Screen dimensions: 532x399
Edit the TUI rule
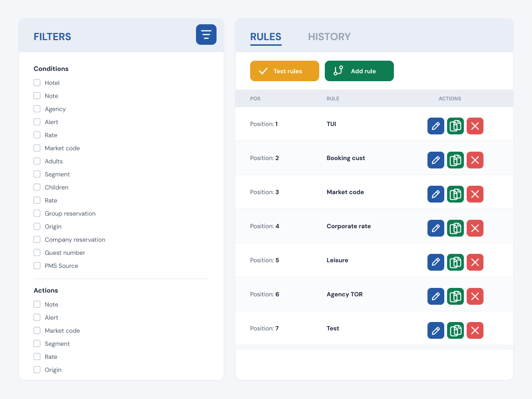coord(436,126)
